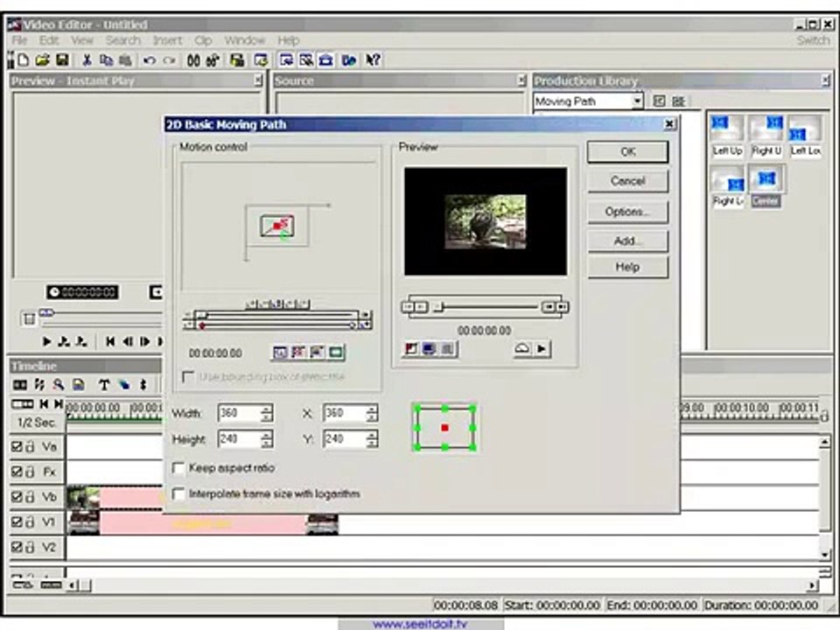This screenshot has width=840, height=630.
Task: Click the New project toolbar icon
Action: click(x=23, y=60)
